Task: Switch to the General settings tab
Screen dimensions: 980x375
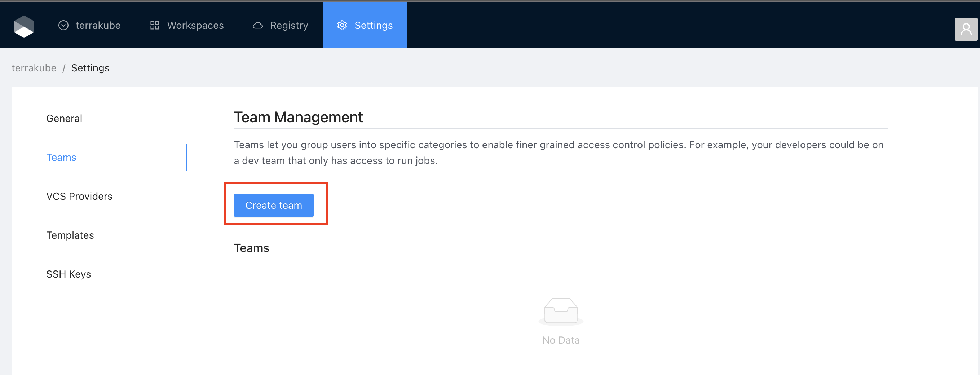Action: coord(64,118)
